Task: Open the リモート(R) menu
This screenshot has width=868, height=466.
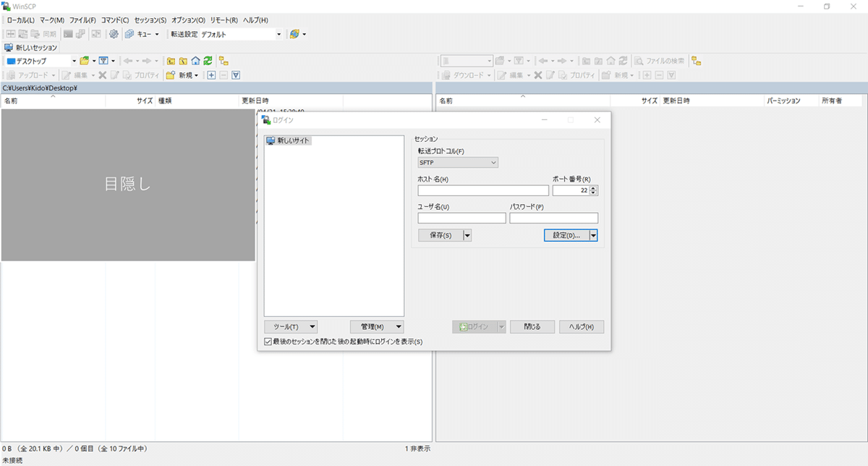Action: tap(224, 20)
